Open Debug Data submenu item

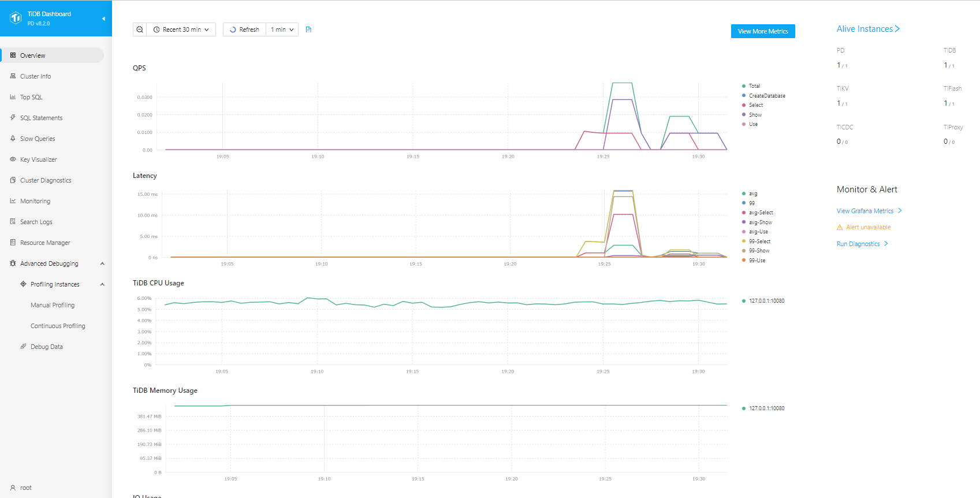pyautogui.click(x=47, y=347)
